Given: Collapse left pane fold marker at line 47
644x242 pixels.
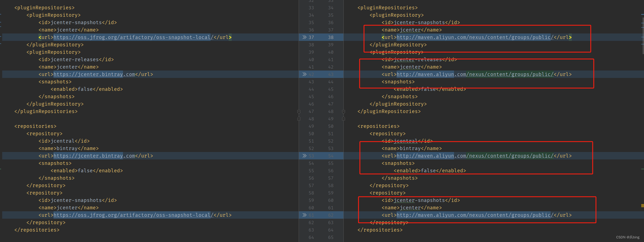Looking at the screenshot, I should pos(299,112).
